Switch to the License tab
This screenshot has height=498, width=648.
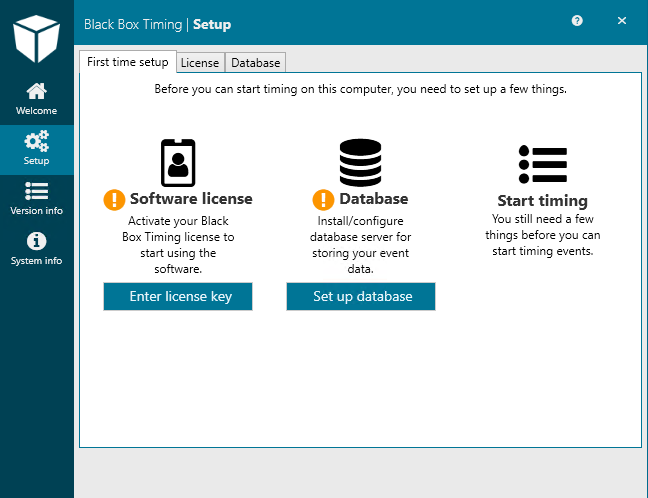coord(200,63)
